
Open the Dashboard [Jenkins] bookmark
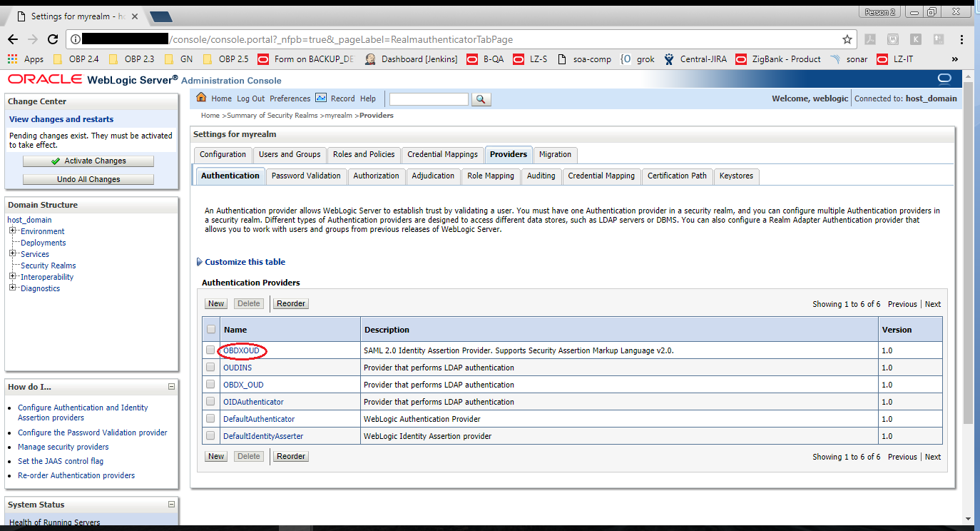pyautogui.click(x=411, y=59)
